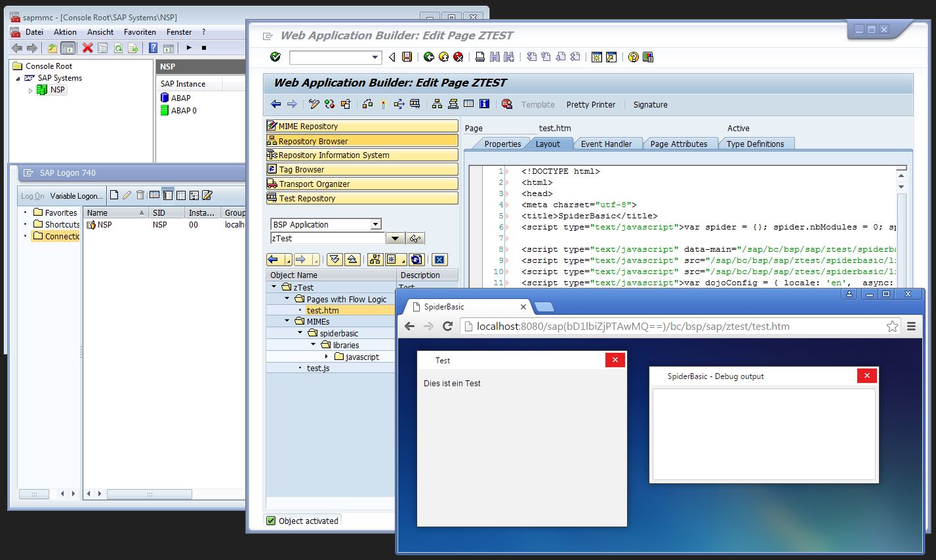Image resolution: width=936 pixels, height=560 pixels.
Task: Switch to the Type Definitions tab
Action: 755,144
